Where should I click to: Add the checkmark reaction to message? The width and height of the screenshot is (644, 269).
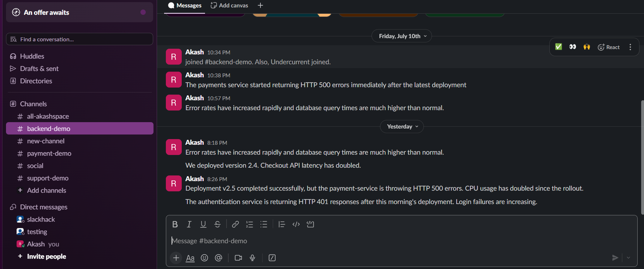coord(559,47)
